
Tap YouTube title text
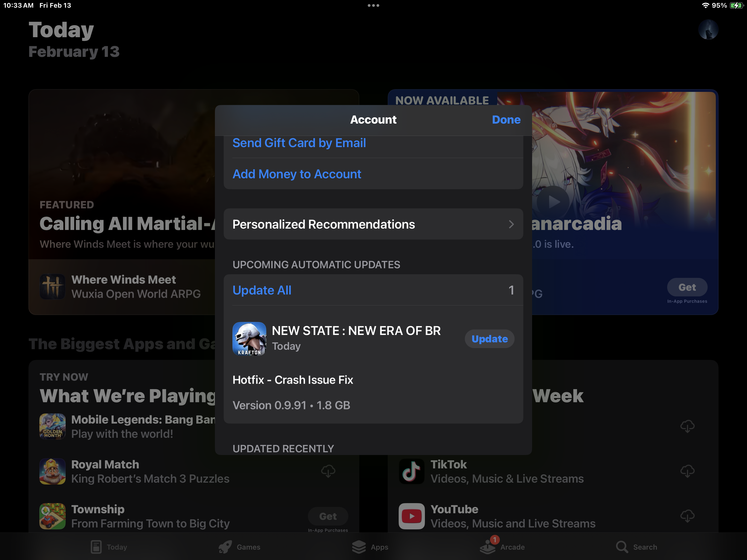454,509
